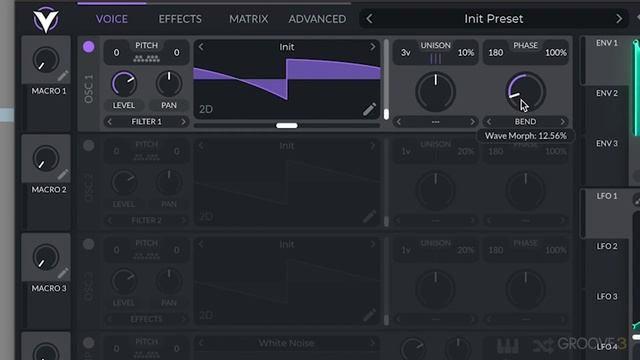Select previous OSC 1 wavetable
This screenshot has width=640, height=360.
(x=201, y=47)
